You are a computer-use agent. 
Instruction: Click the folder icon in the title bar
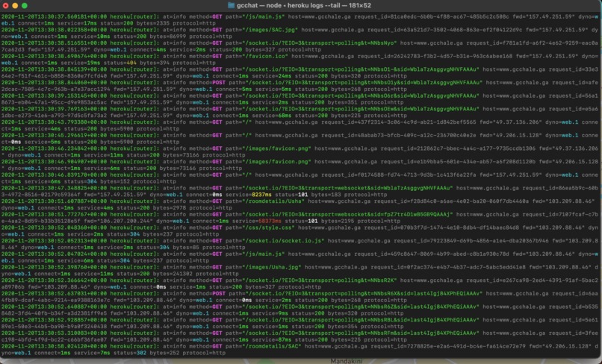(x=231, y=5)
